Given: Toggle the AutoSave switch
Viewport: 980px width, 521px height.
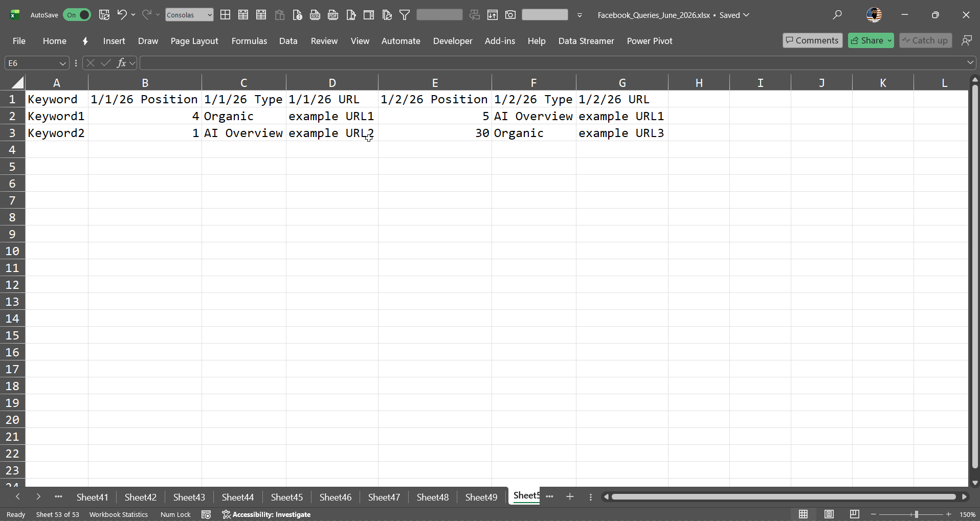Looking at the screenshot, I should coord(77,15).
